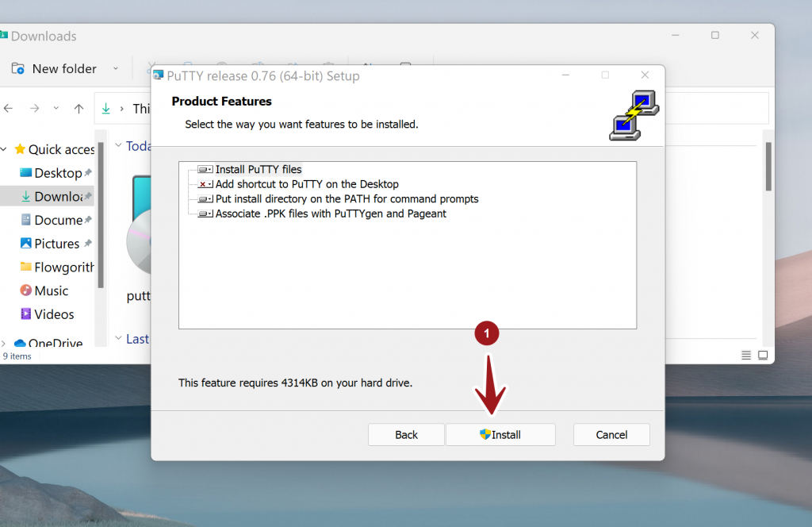Image resolution: width=812 pixels, height=527 pixels.
Task: Open the Music folder in sidebar
Action: coord(51,290)
